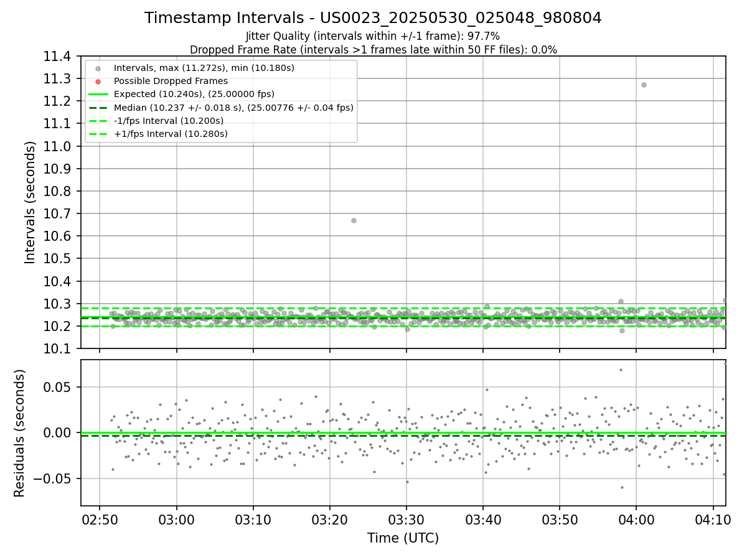Click the gray Intervals legend dot marker

pyautogui.click(x=98, y=68)
